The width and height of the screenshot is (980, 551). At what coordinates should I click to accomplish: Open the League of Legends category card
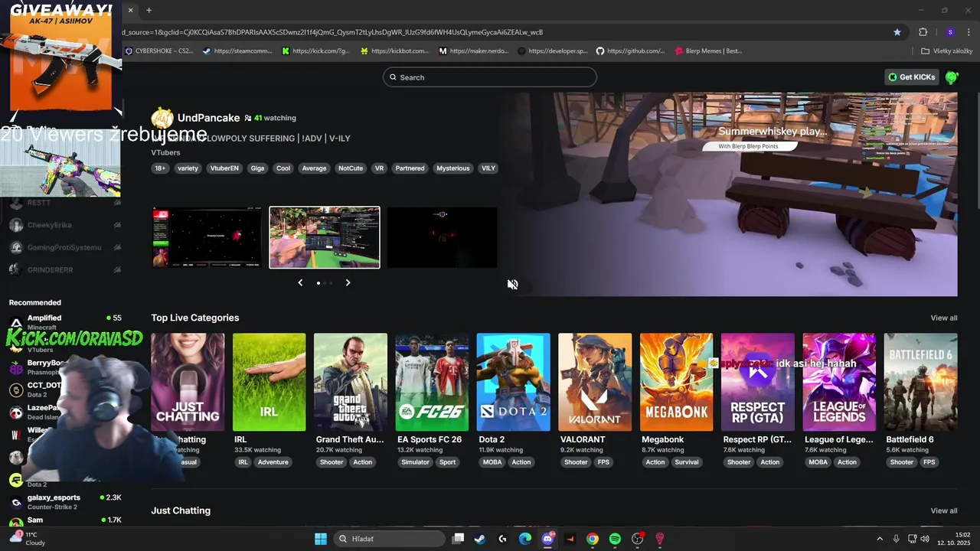pyautogui.click(x=839, y=382)
